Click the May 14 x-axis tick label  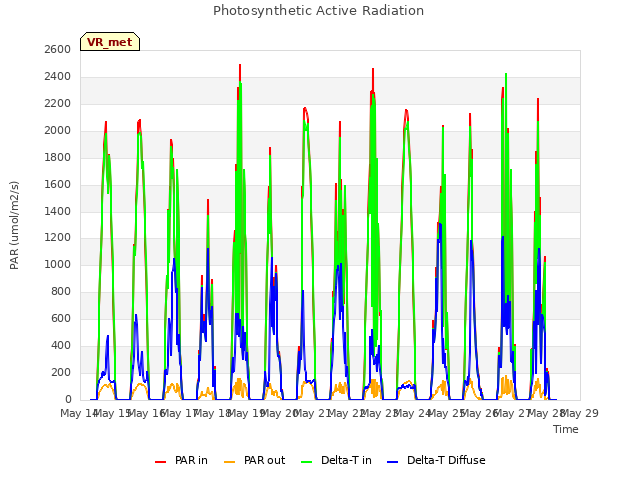click(79, 413)
